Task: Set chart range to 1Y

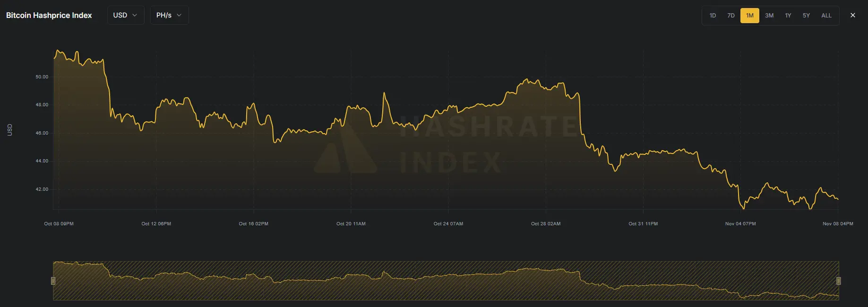Action: pos(788,16)
